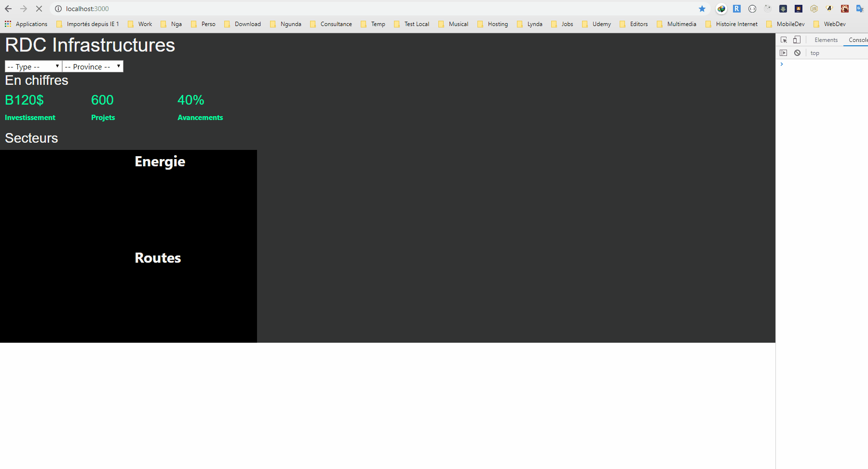Open the Google Translate extension icon
Viewport: 868px width, 469px height.
(860, 9)
